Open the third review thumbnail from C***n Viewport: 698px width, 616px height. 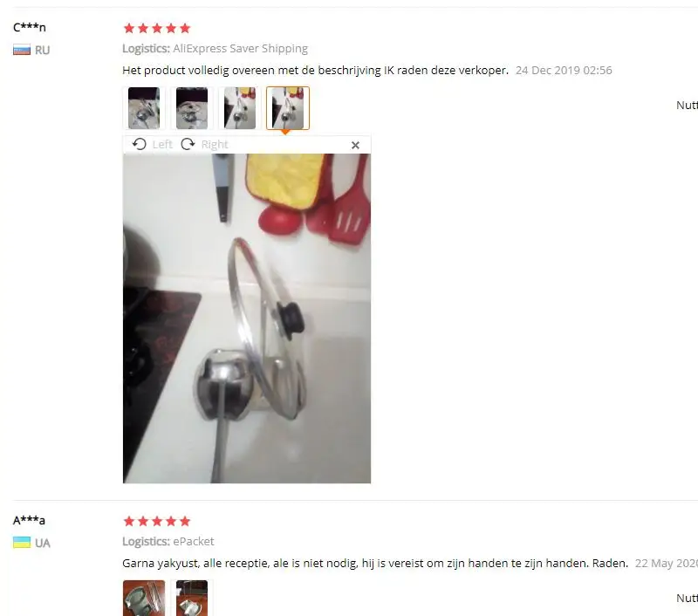click(x=240, y=108)
